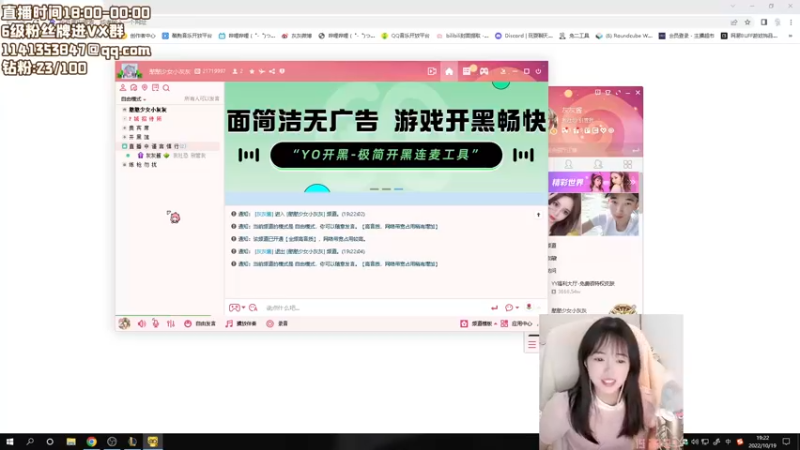800x450 pixels.
Task: Open the bulletin icon above channel tree
Action: (155, 88)
